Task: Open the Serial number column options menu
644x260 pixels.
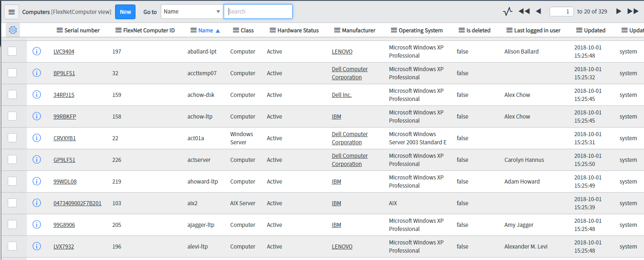Action: point(60,30)
